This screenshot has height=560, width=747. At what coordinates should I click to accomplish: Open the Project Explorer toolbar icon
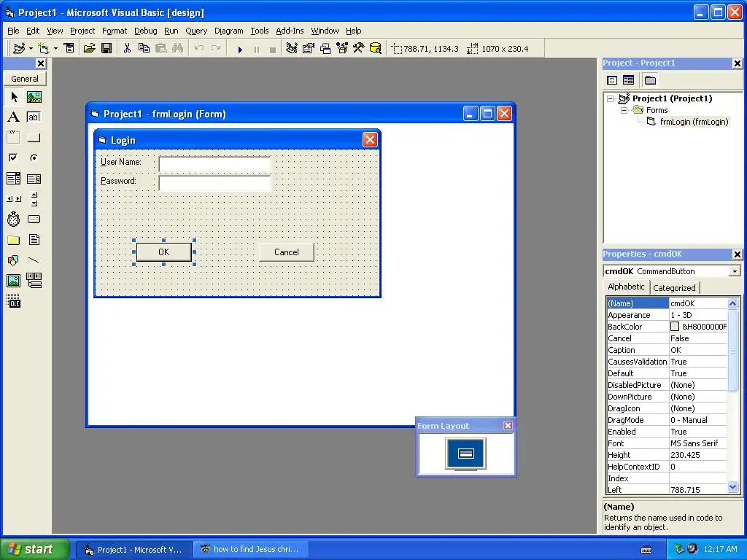pyautogui.click(x=292, y=48)
